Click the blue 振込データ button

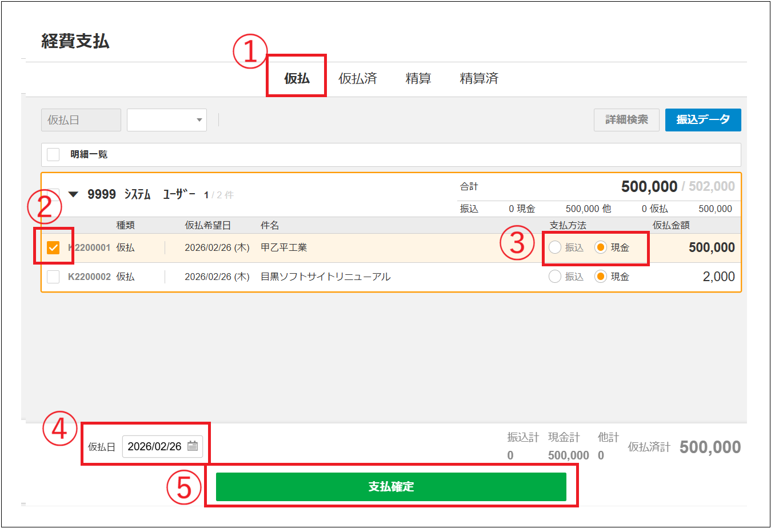[703, 120]
